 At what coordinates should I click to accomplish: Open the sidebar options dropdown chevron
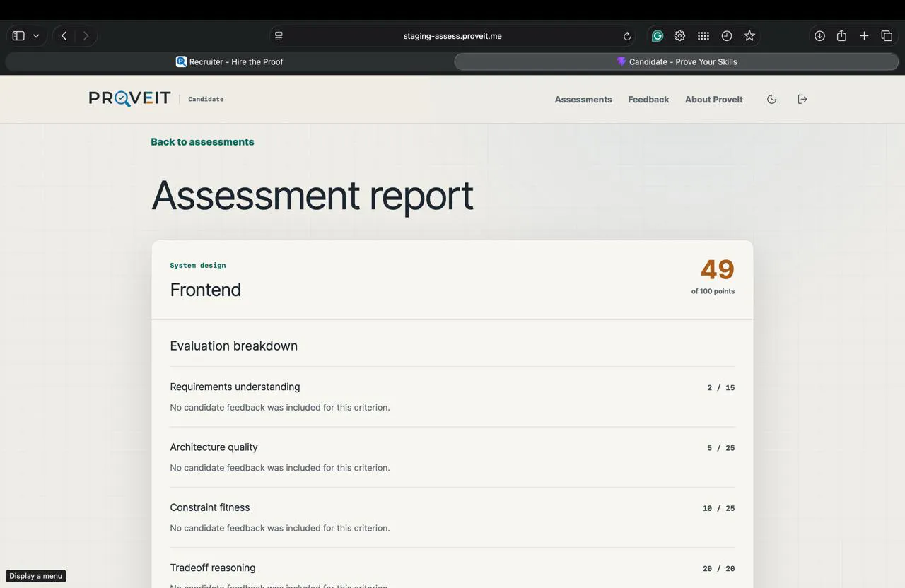(x=36, y=35)
